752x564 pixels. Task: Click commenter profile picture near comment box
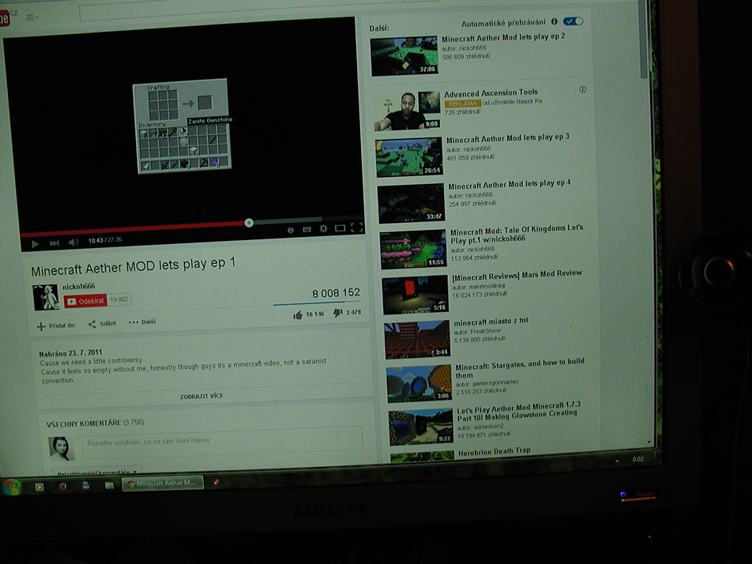click(61, 448)
